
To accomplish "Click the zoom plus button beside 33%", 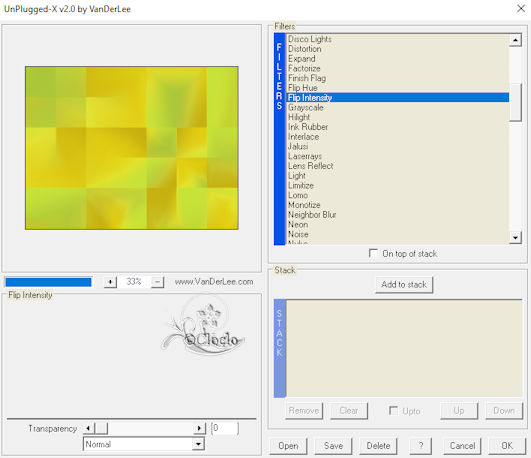I will click(110, 282).
